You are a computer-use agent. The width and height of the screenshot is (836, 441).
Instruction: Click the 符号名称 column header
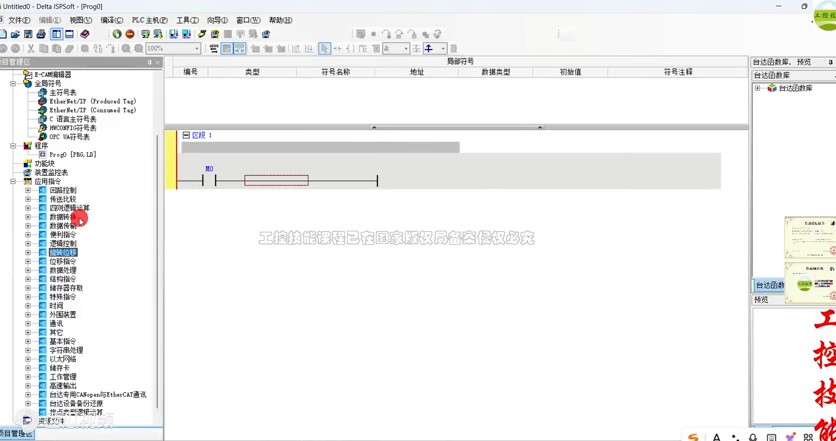click(335, 72)
